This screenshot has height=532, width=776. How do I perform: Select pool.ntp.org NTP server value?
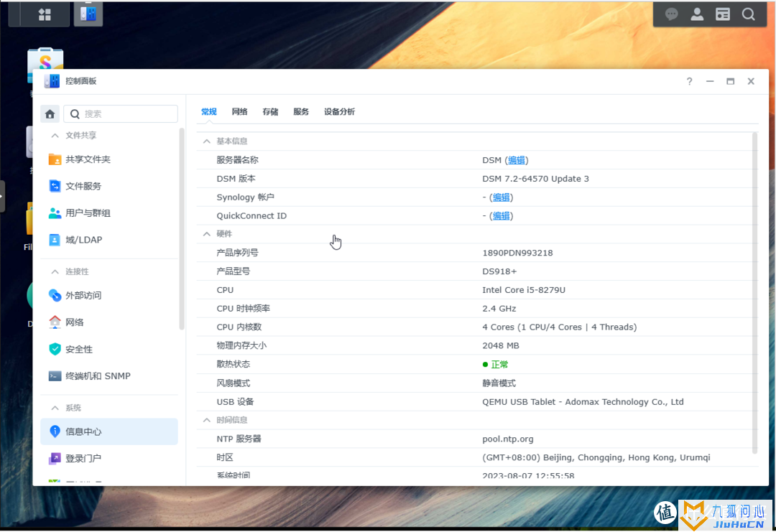(x=508, y=439)
